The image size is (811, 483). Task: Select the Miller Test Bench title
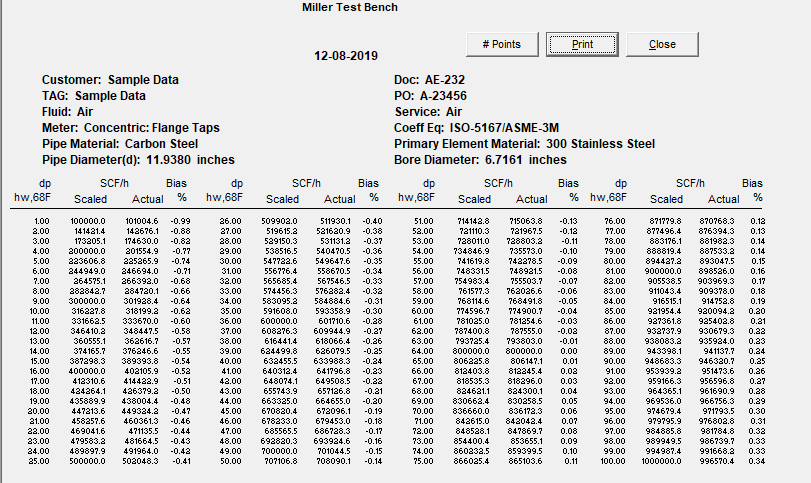point(349,7)
